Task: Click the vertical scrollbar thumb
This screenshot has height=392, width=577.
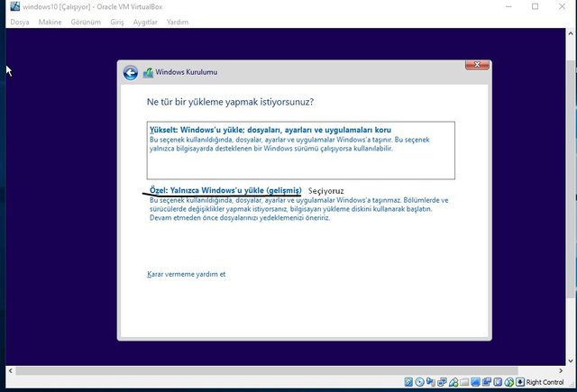Action: 571,179
